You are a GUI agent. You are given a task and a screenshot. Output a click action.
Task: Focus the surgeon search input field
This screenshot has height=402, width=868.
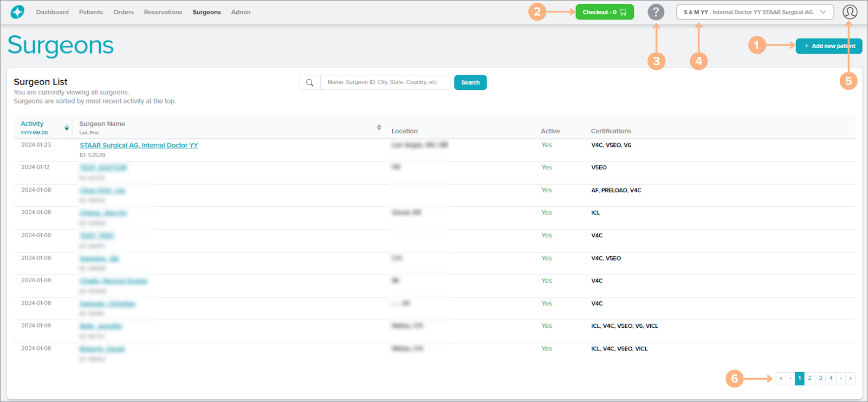[x=385, y=83]
